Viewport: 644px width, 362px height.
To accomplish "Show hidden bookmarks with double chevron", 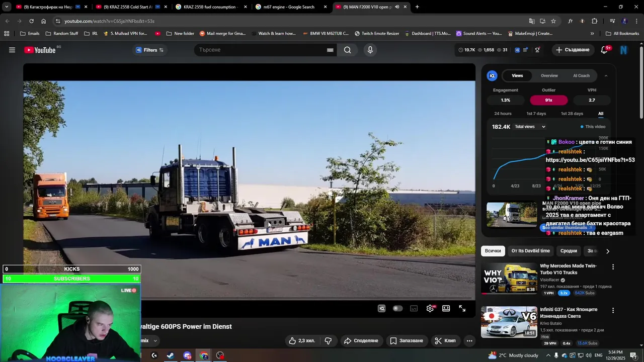I will [592, 34].
